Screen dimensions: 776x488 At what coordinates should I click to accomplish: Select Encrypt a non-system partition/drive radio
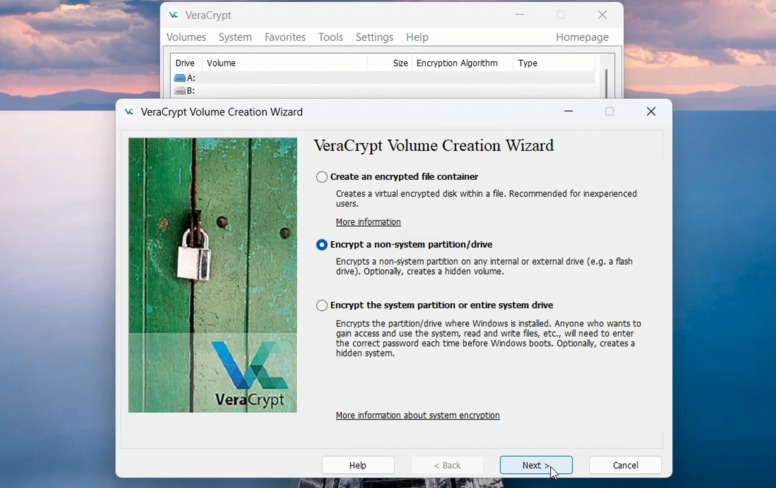[322, 244]
